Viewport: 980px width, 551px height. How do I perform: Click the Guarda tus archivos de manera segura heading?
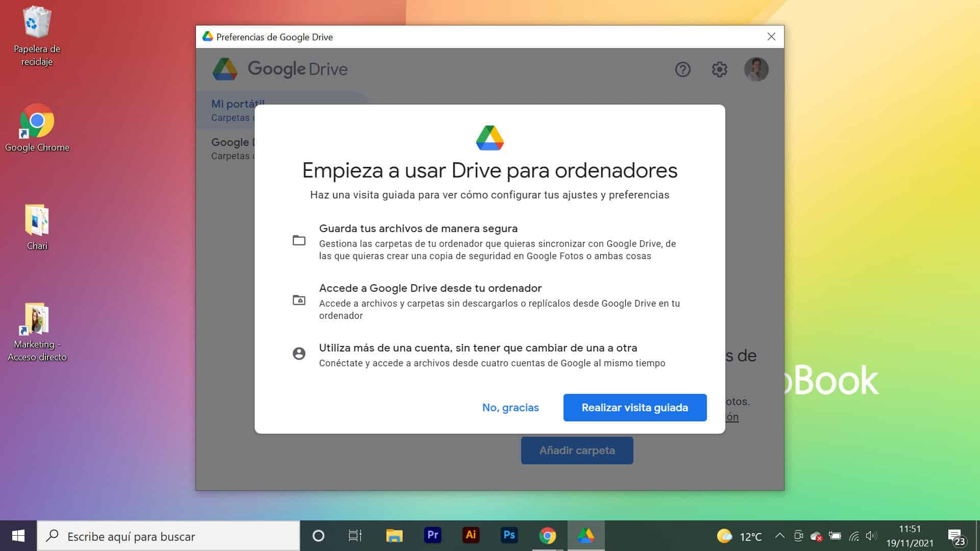tap(419, 229)
